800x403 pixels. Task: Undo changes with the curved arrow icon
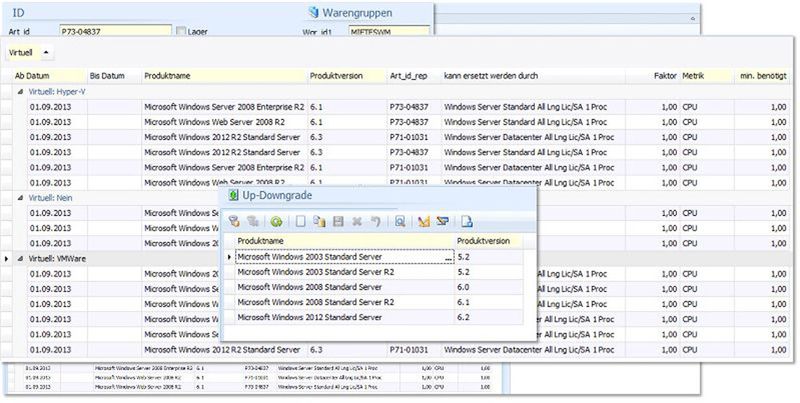[376, 221]
